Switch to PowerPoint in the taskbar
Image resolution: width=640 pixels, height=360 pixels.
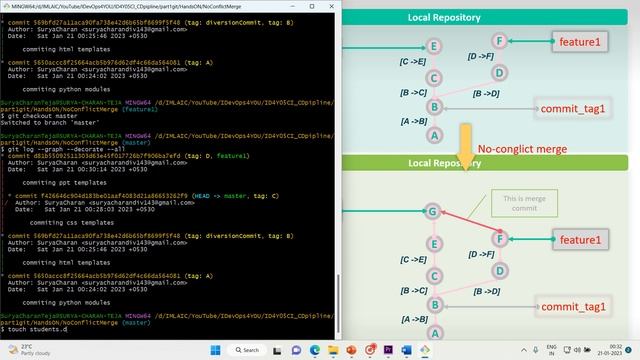point(351,350)
